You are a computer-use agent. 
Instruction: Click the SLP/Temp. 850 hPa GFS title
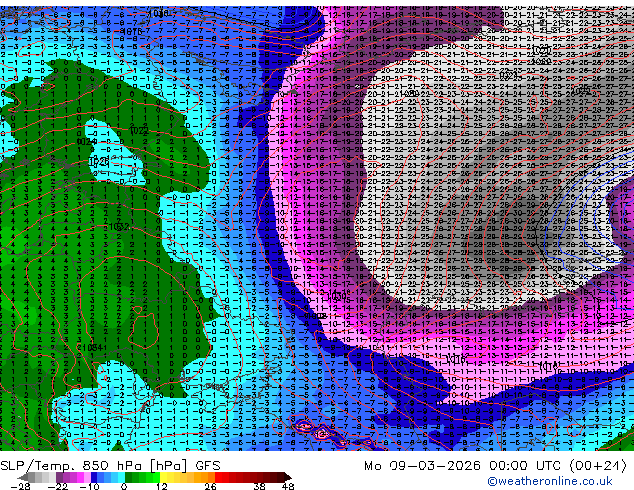point(110,466)
